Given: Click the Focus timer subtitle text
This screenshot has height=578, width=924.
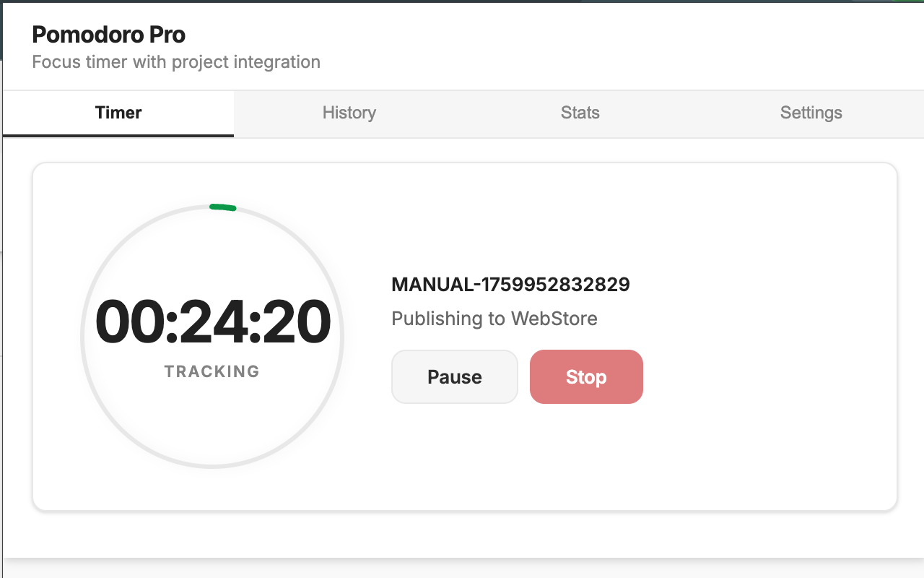Looking at the screenshot, I should pos(175,62).
